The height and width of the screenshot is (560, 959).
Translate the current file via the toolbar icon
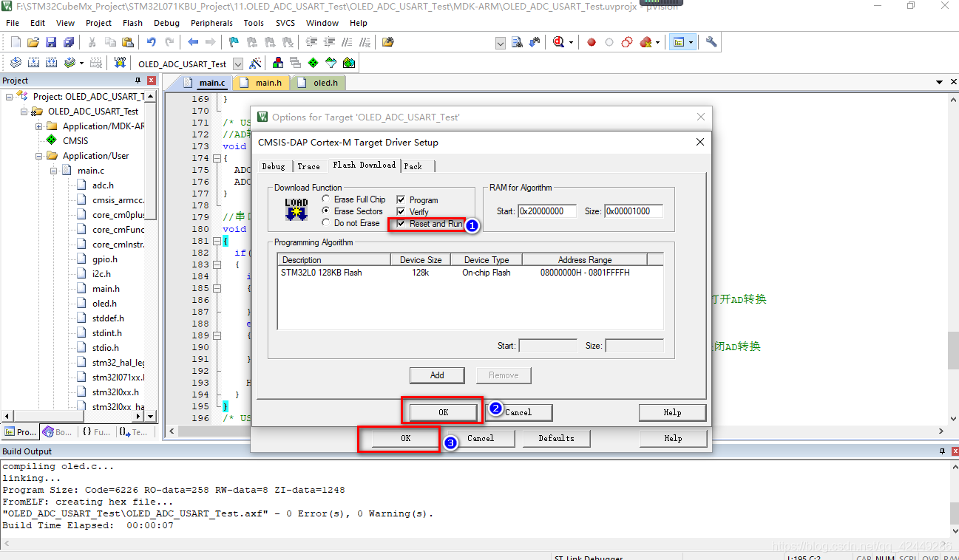[16, 63]
